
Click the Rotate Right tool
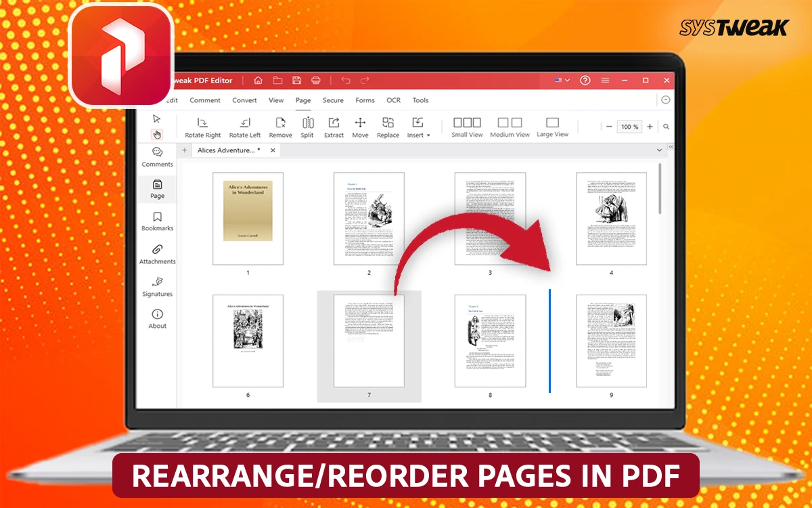[203, 127]
